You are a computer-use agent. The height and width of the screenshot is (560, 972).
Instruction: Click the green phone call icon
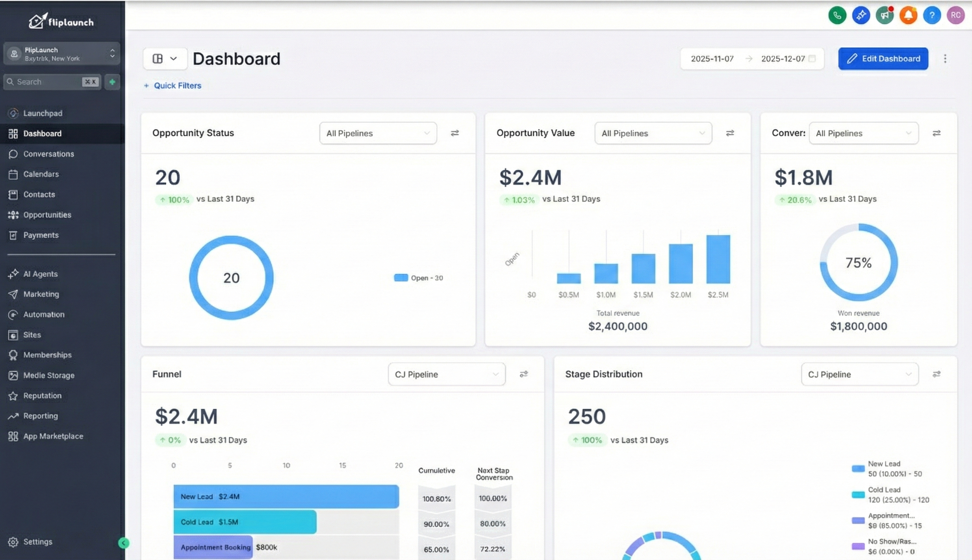pos(837,15)
